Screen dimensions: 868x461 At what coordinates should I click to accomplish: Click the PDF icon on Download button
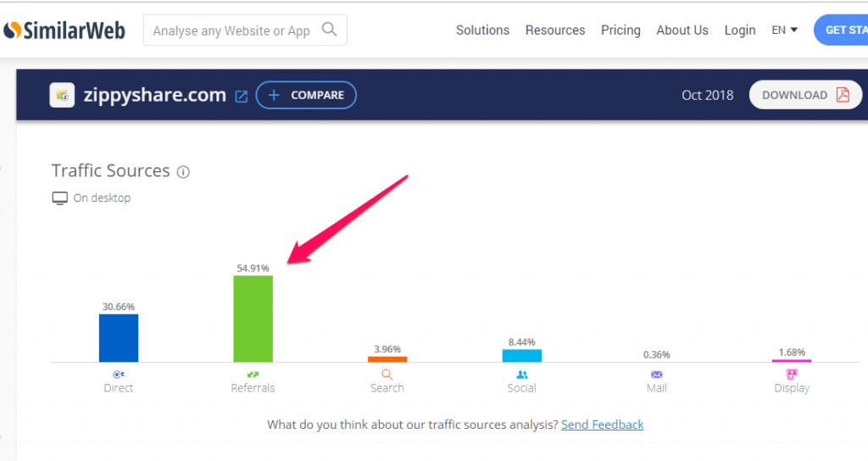(x=843, y=95)
